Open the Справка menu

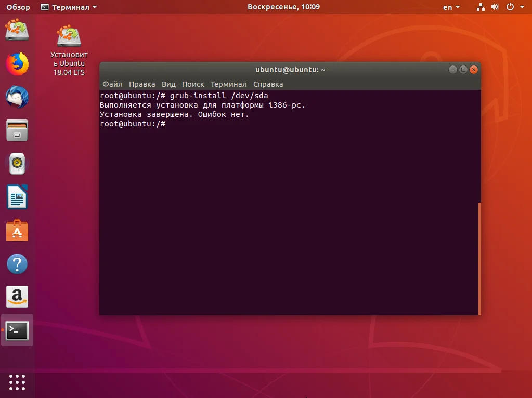coord(268,84)
